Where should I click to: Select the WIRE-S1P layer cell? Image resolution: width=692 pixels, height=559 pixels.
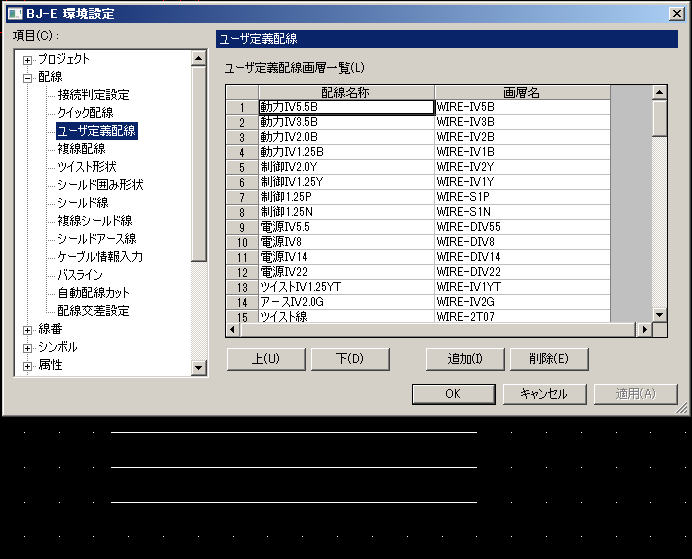(523, 197)
